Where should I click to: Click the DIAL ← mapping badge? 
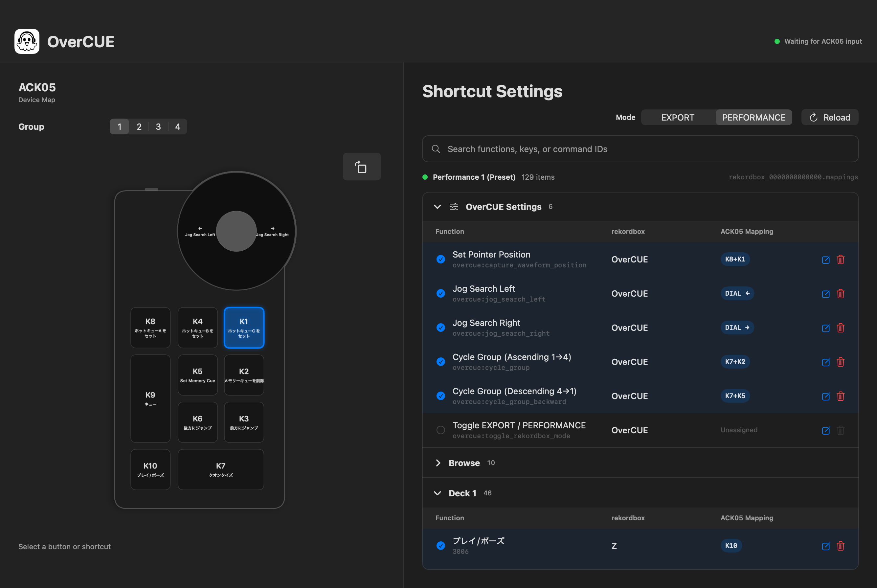pyautogui.click(x=737, y=293)
